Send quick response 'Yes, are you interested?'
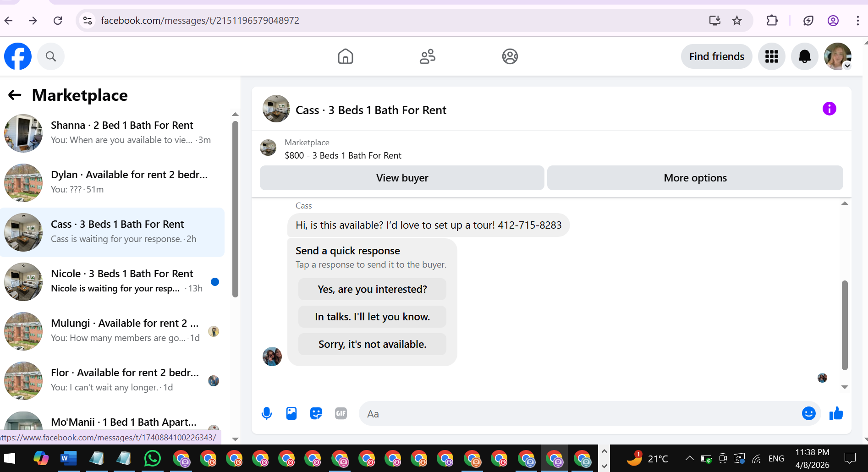The height and width of the screenshot is (472, 868). 372,289
